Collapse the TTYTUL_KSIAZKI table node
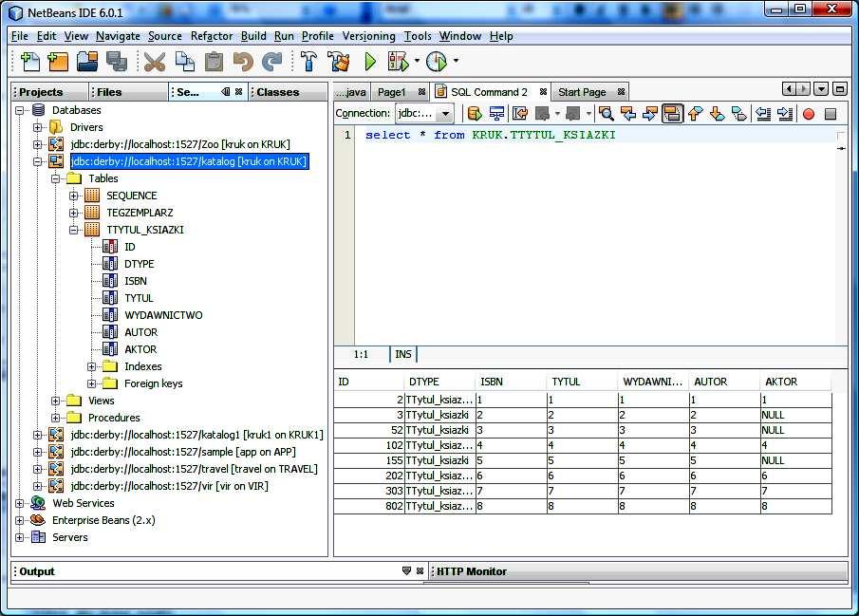859x616 pixels. [73, 230]
